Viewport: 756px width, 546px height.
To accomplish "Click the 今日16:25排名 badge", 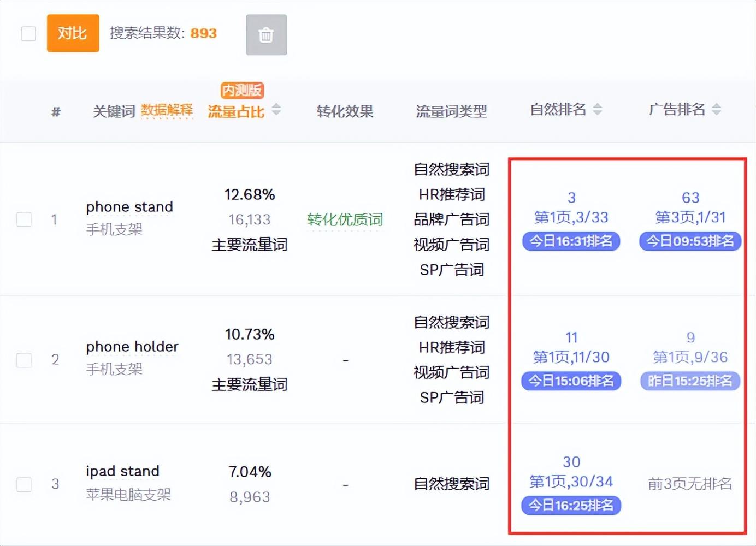I will point(571,506).
